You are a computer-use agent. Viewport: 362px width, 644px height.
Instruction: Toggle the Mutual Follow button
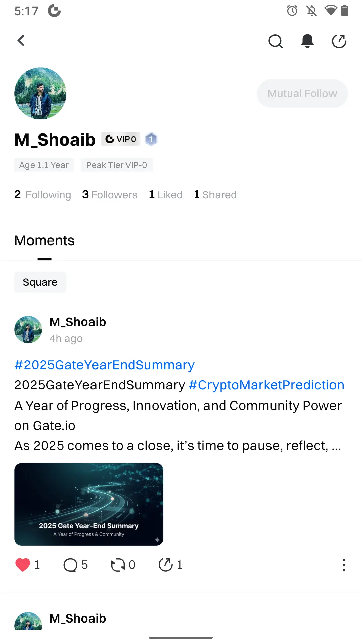pos(302,94)
